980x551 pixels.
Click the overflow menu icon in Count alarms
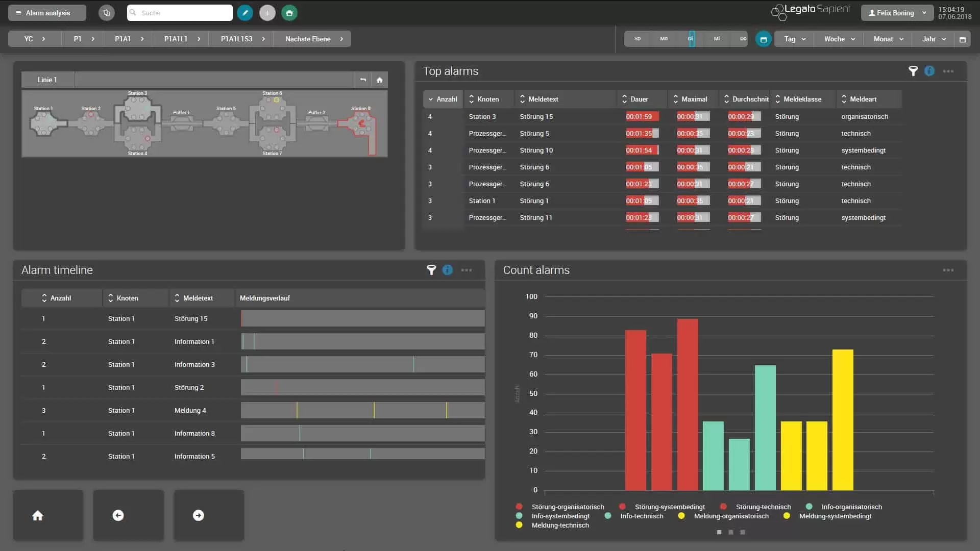tap(948, 270)
